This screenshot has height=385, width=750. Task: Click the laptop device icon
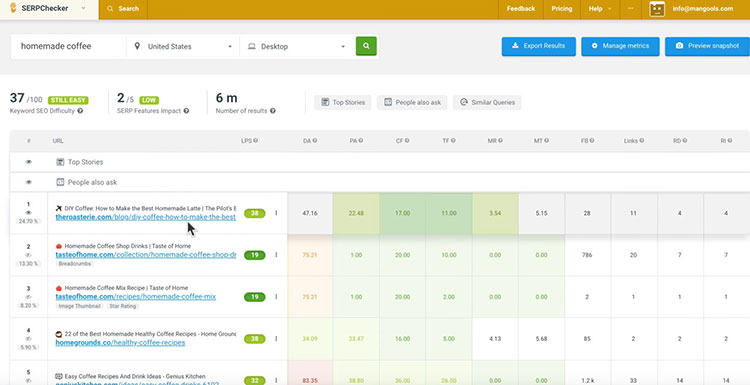click(x=252, y=46)
